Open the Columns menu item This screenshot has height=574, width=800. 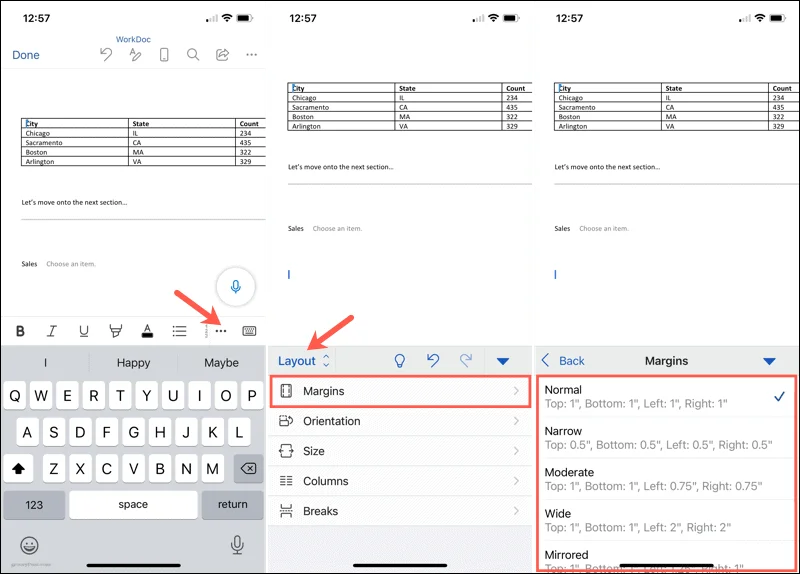point(400,481)
